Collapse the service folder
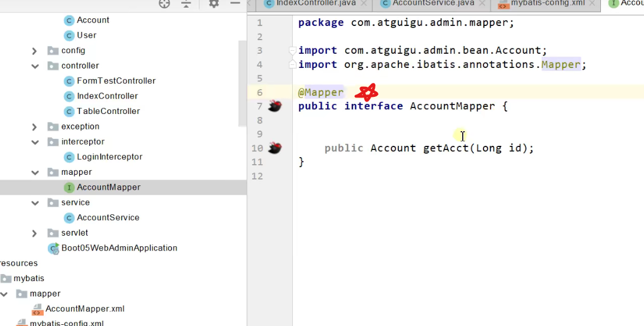 35,203
